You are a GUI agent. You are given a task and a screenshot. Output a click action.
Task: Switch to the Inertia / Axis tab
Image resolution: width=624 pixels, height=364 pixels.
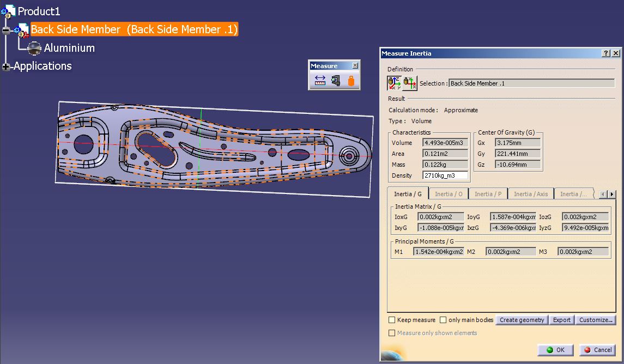click(530, 194)
